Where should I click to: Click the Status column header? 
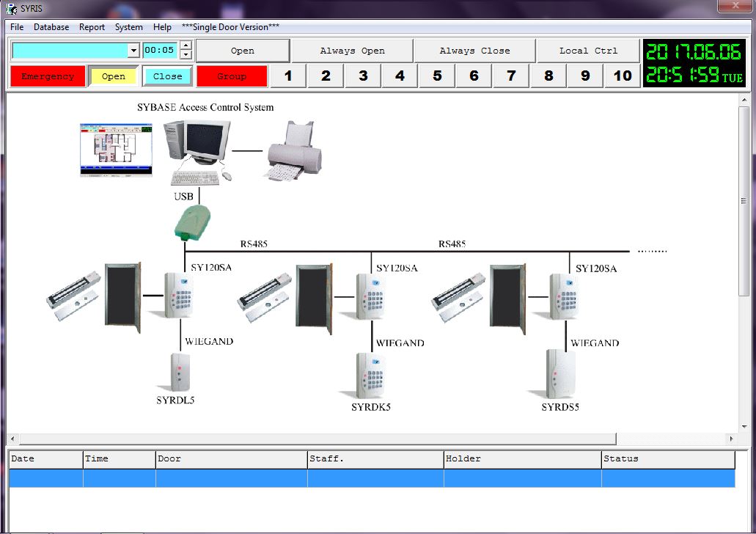[668, 458]
